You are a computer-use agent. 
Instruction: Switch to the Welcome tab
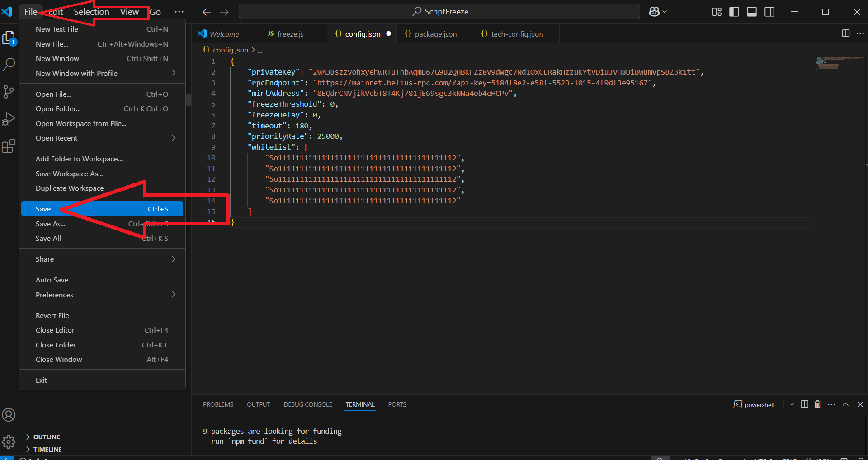[225, 34]
